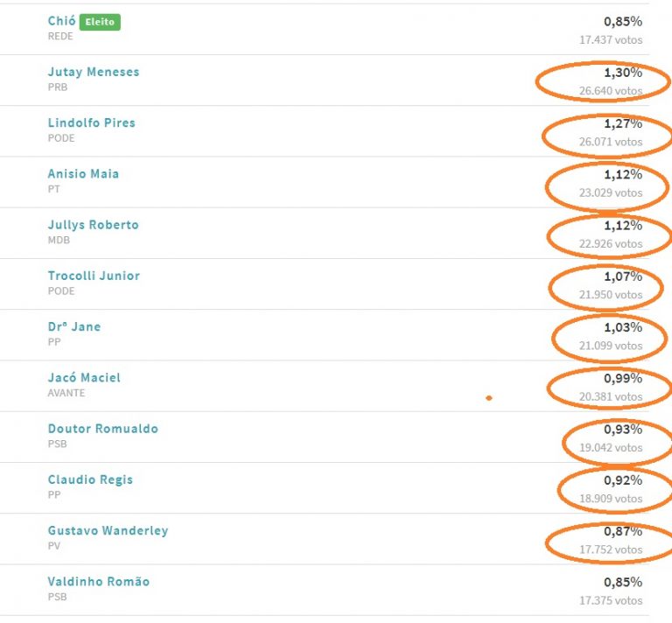672x623 pixels.
Task: Click the 1,30% result of Jutay Meneses
Action: pos(623,73)
